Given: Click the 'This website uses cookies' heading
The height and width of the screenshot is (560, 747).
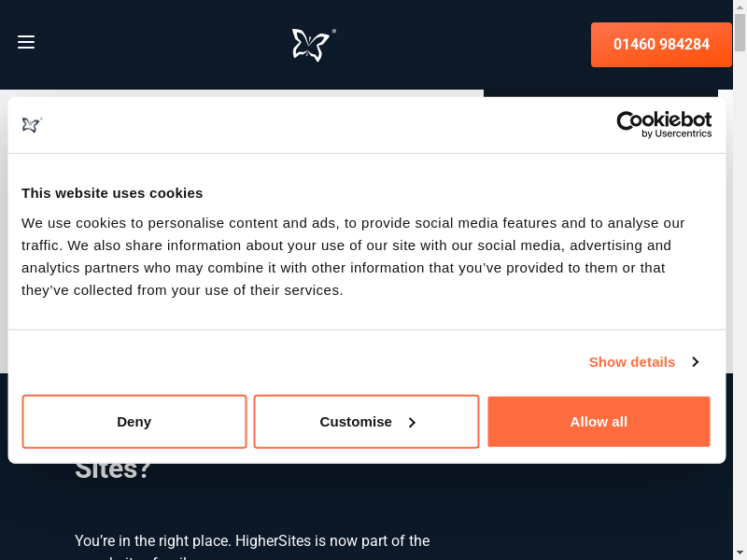Looking at the screenshot, I should (x=112, y=193).
